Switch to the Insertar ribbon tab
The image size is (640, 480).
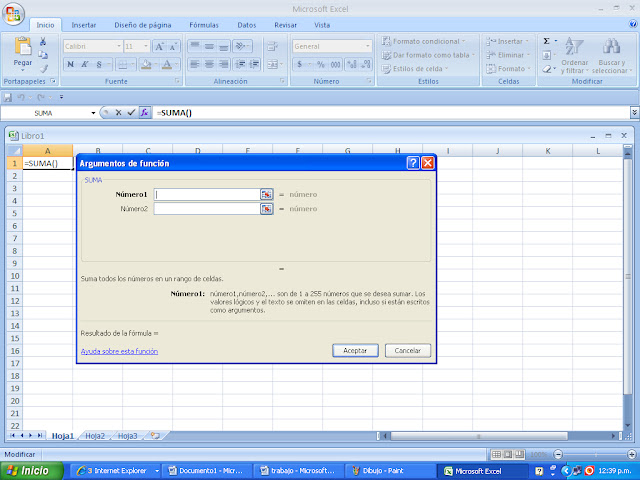[x=84, y=25]
